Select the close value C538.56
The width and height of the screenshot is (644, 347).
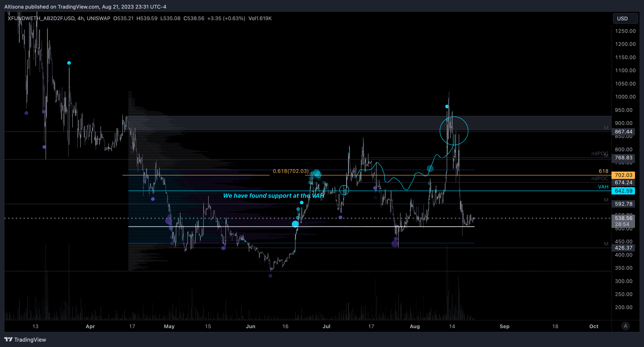pos(194,18)
